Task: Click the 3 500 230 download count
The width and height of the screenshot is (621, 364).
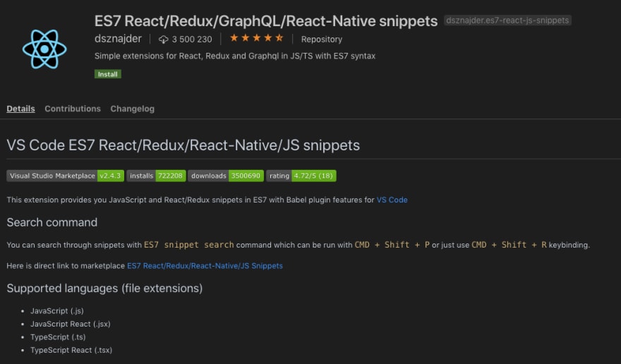Action: 192,40
